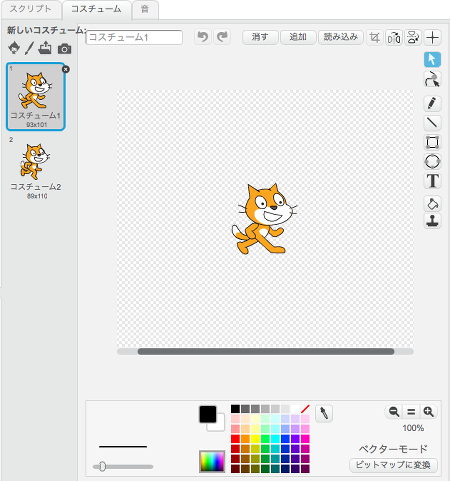Pick the bright yellow palette swatch

[255, 439]
